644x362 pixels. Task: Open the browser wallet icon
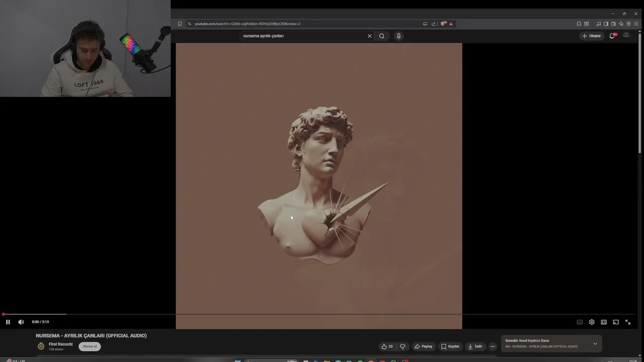coord(613,24)
